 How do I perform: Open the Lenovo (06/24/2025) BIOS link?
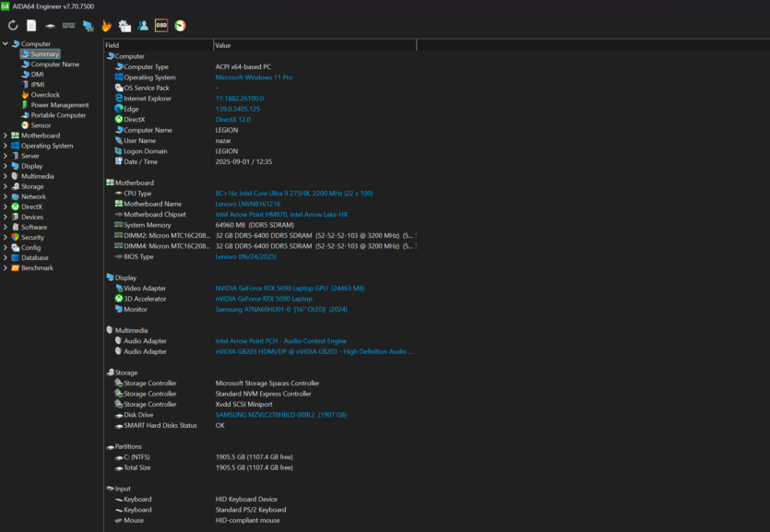[x=246, y=256]
